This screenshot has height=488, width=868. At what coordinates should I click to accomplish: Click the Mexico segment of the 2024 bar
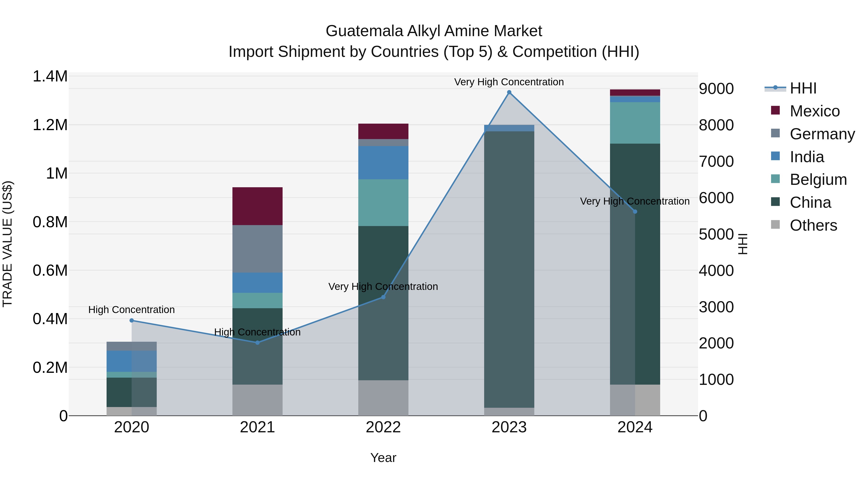[635, 93]
